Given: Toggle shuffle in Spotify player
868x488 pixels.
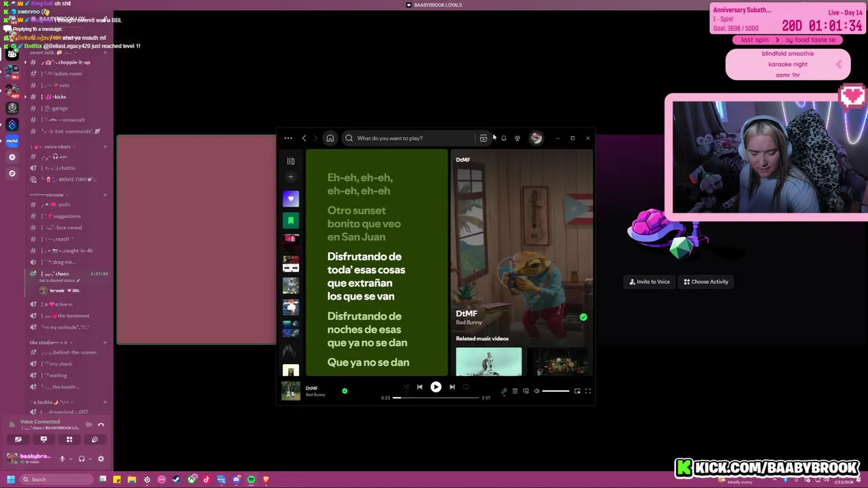Looking at the screenshot, I should coord(406,387).
